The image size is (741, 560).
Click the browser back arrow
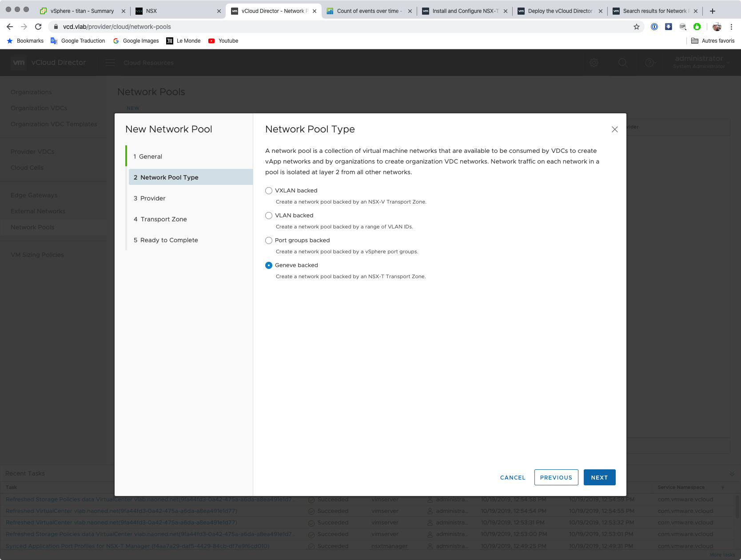point(10,27)
